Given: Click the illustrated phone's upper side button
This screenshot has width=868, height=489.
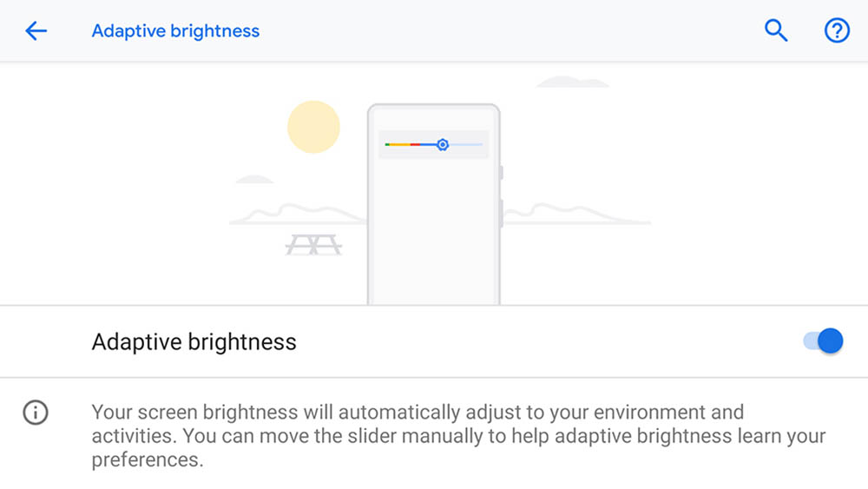Looking at the screenshot, I should [501, 172].
